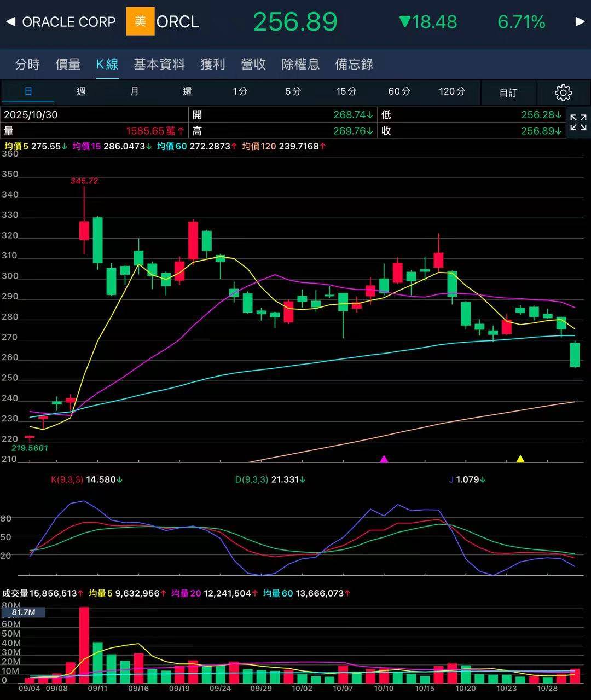Switch to 分時 tab
591x700 pixels.
tap(27, 64)
